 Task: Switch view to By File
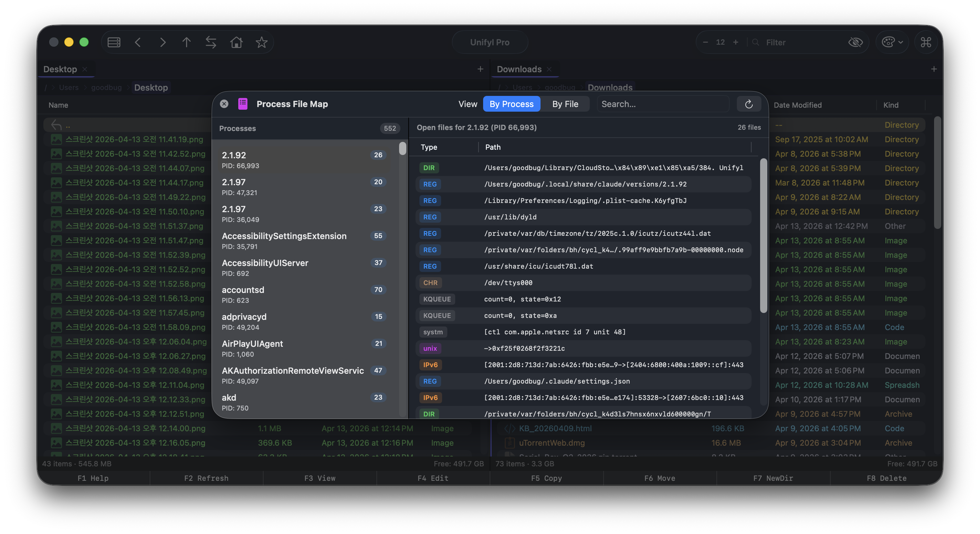(x=565, y=103)
